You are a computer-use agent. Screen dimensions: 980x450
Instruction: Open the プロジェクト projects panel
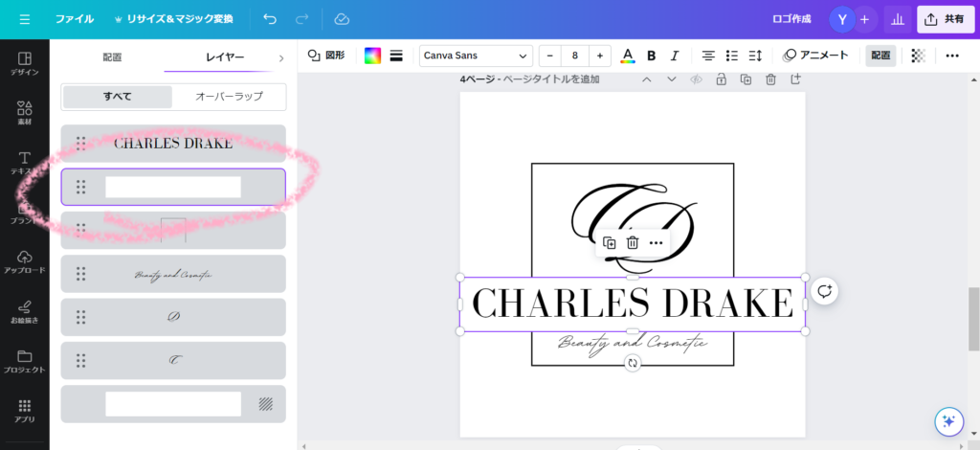coord(24,361)
